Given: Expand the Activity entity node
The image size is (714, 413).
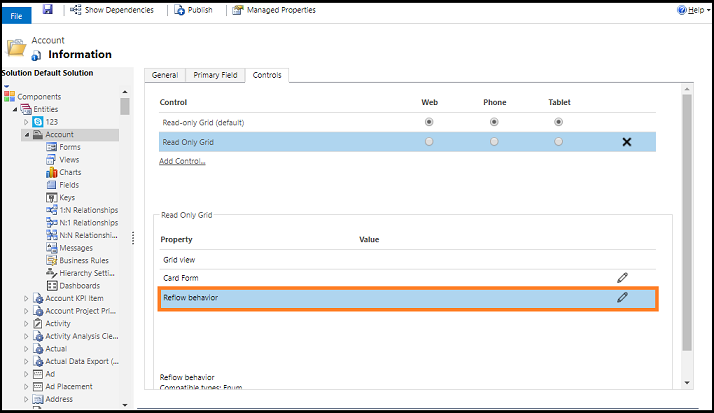Looking at the screenshot, I should point(27,323).
